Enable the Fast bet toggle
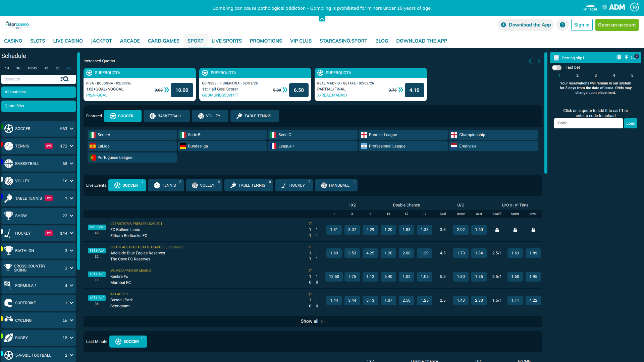This screenshot has height=362, width=644. [x=557, y=67]
